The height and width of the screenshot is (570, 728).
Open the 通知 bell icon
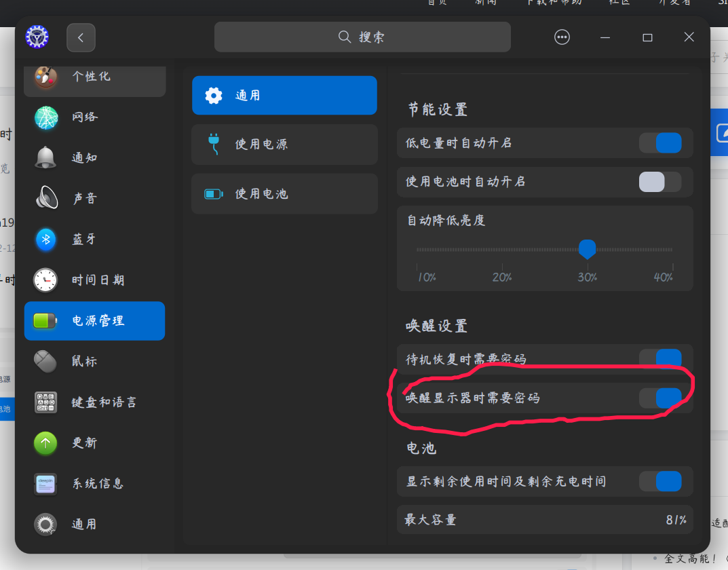pos(45,158)
